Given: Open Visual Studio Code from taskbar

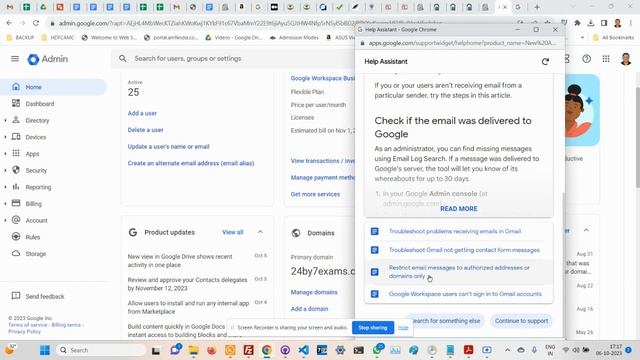Looking at the screenshot, I should click(303, 350).
